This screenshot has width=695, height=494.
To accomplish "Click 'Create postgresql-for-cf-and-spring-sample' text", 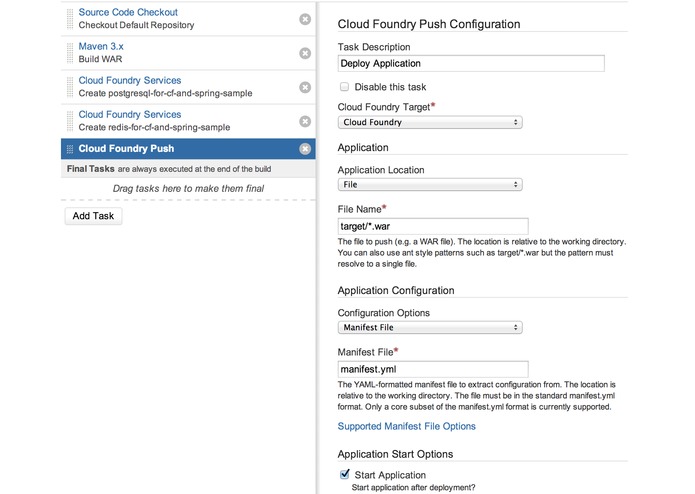I will 165,93.
